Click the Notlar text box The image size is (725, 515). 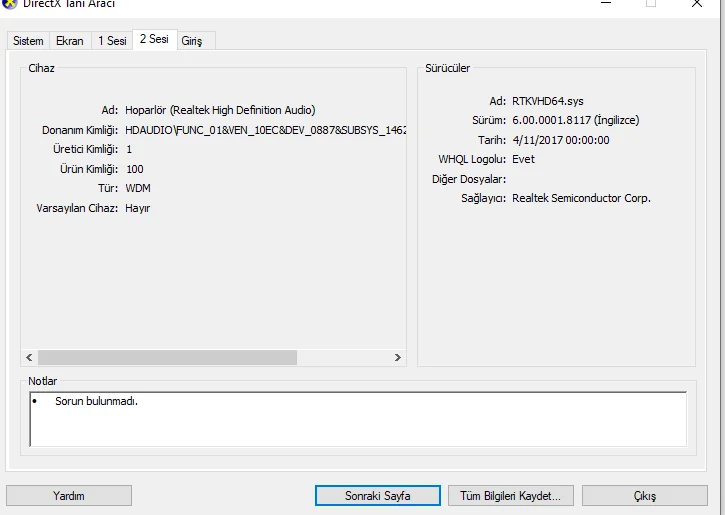click(358, 419)
